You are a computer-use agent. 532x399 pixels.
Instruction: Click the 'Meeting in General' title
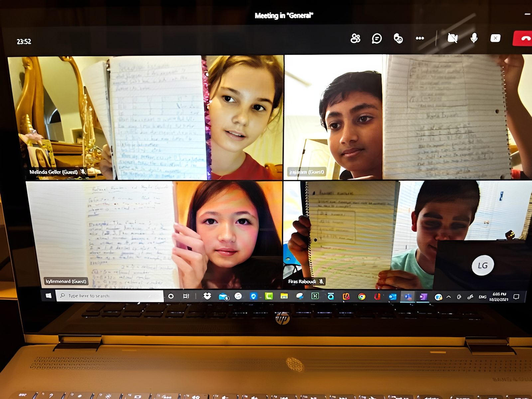[x=284, y=15]
